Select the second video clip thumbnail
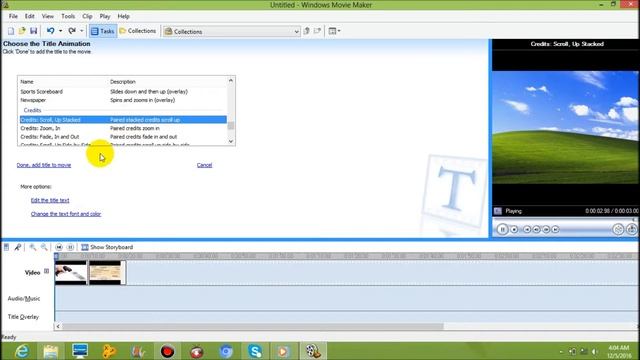Viewport: 640px width, 360px height. click(x=107, y=273)
